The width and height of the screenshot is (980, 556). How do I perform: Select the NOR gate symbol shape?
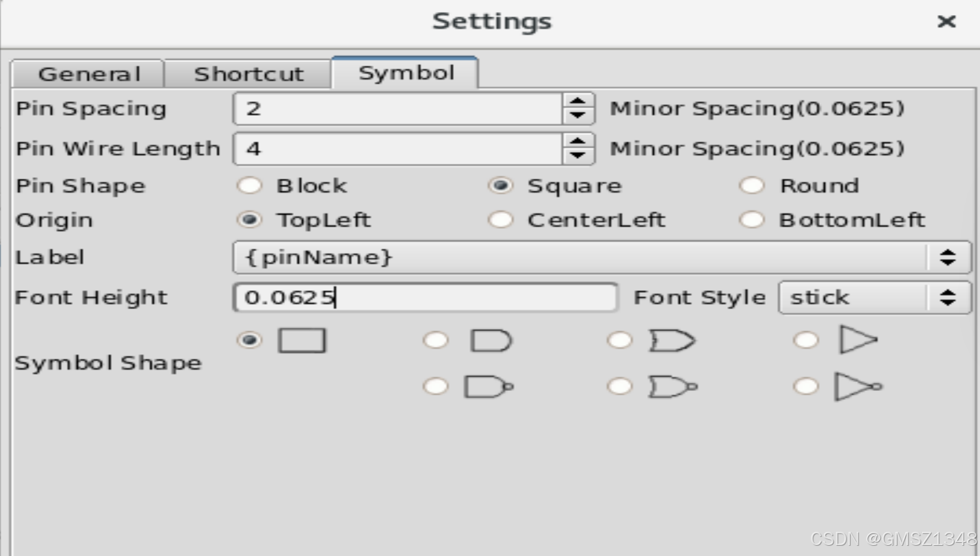pyautogui.click(x=619, y=386)
